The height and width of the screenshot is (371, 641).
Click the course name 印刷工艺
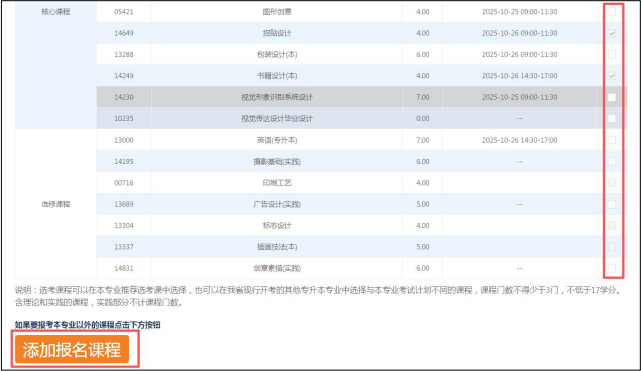click(277, 183)
